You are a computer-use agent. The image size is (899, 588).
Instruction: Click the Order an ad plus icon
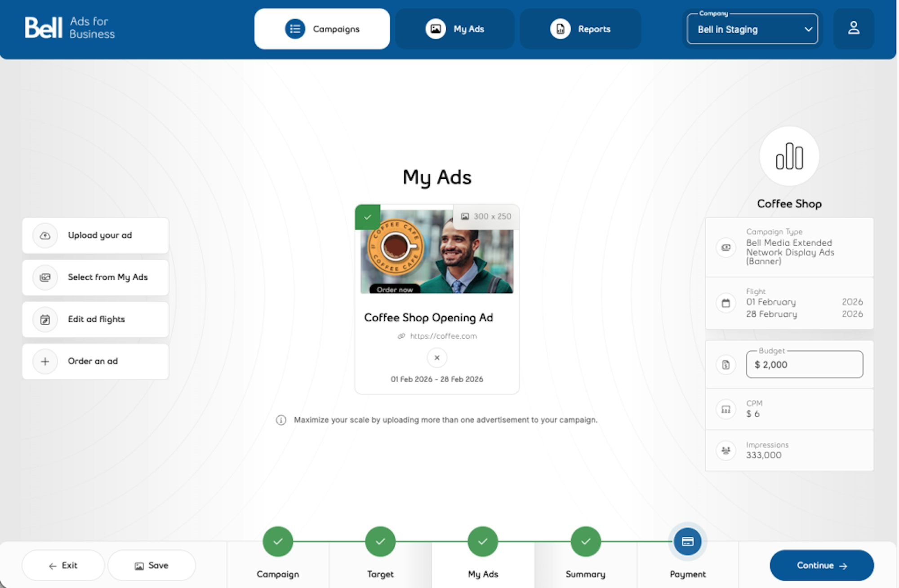coord(45,362)
